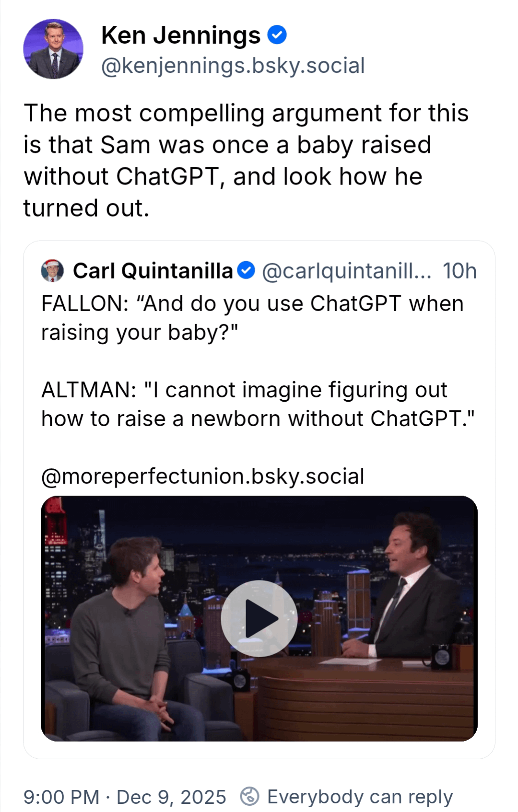Play the embedded talk show video
This screenshot has height=812, width=518.
259,618
